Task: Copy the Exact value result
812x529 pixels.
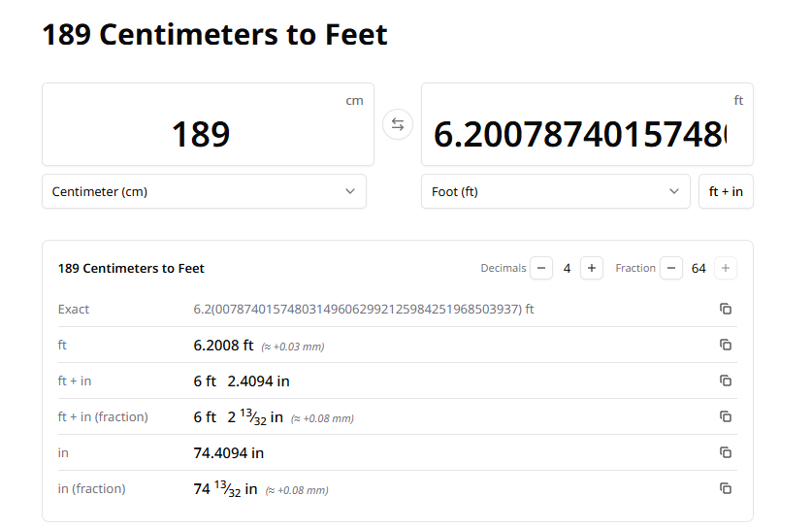Action: [726, 309]
